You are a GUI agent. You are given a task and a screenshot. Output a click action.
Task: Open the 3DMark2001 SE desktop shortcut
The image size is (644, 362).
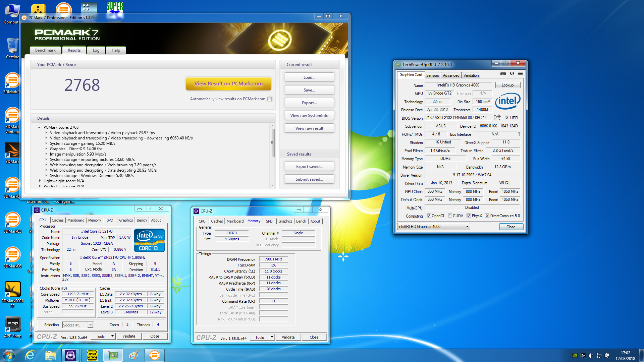coord(12,294)
